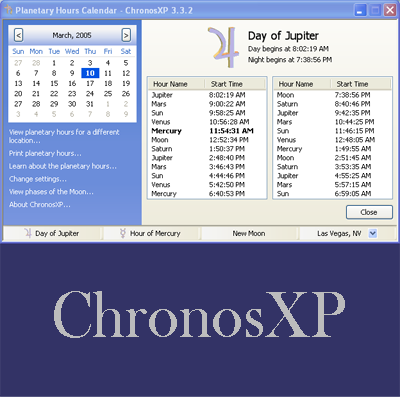The width and height of the screenshot is (400, 400).
Task: Select Venus row at 12:48:05 AM
Action: coord(332,140)
